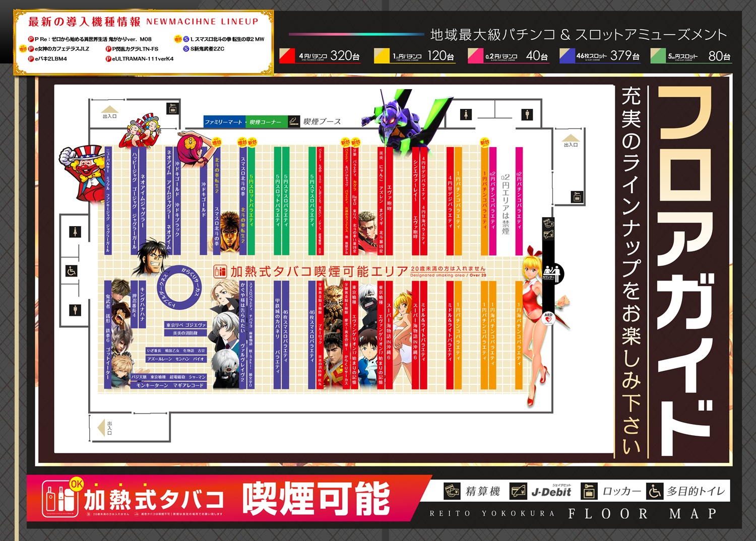Screen dimensions: 756x541
Task: Click the red 4円パチンコ legend swatch
Action: (288, 55)
